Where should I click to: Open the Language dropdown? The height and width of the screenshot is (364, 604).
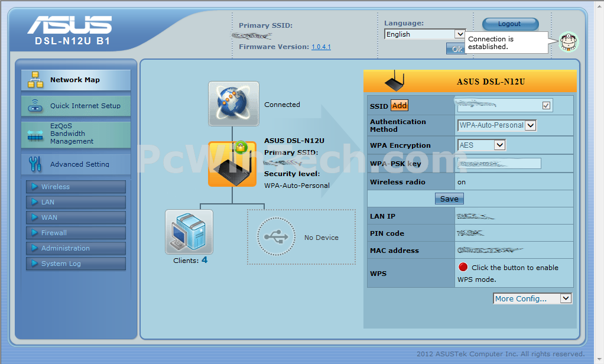425,34
